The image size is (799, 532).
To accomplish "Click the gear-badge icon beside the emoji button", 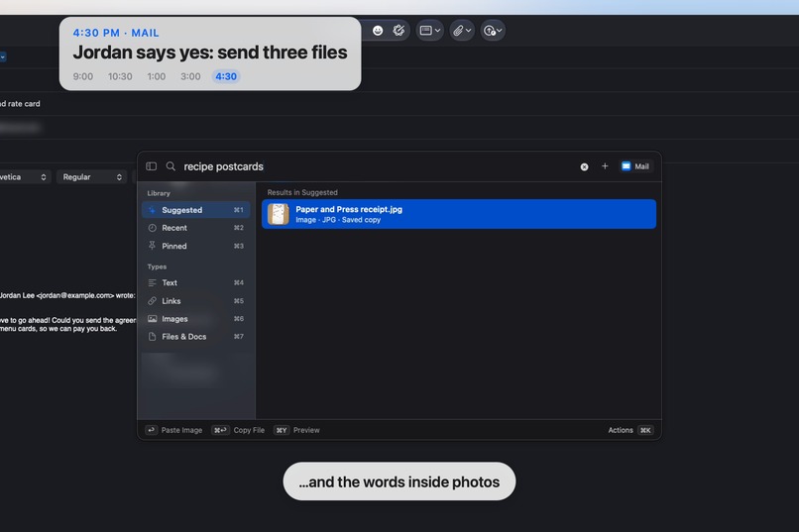I will click(399, 31).
